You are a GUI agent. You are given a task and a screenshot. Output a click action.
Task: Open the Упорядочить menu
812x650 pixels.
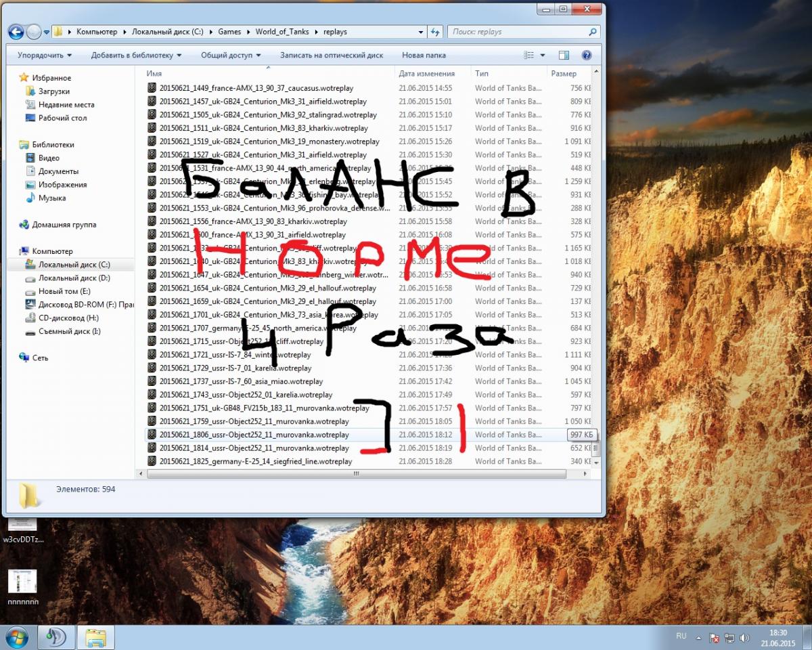pyautogui.click(x=45, y=56)
